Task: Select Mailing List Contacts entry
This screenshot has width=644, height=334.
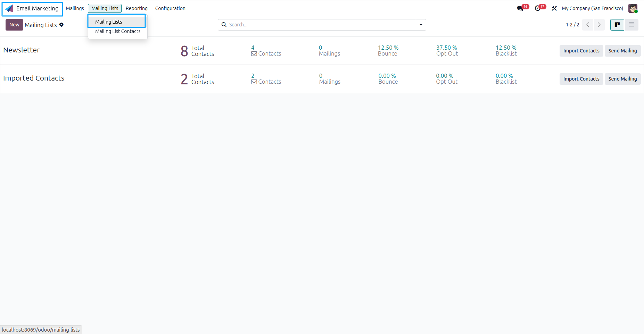Action: coord(118,31)
